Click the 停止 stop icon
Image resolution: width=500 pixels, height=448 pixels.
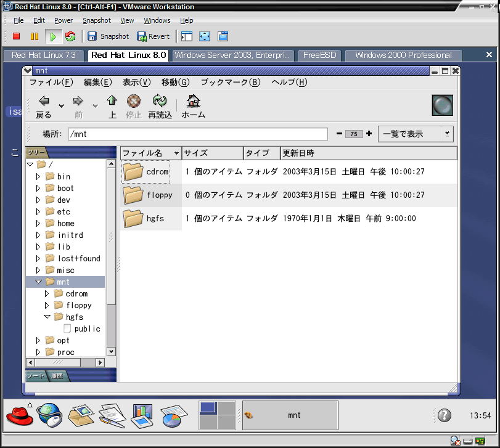pos(134,107)
